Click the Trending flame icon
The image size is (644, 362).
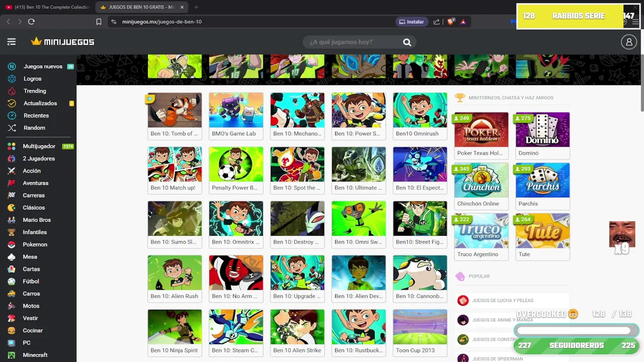[x=12, y=91]
